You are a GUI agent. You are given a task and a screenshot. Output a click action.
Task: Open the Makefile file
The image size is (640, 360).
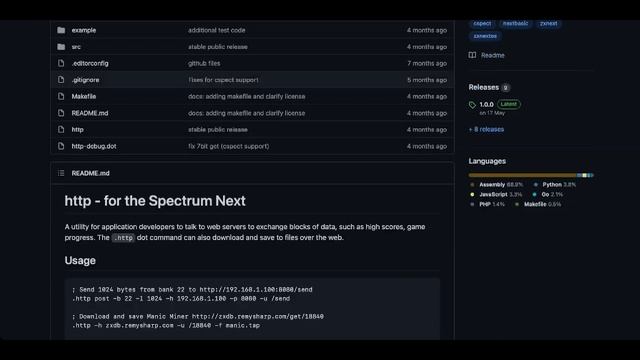(x=84, y=96)
